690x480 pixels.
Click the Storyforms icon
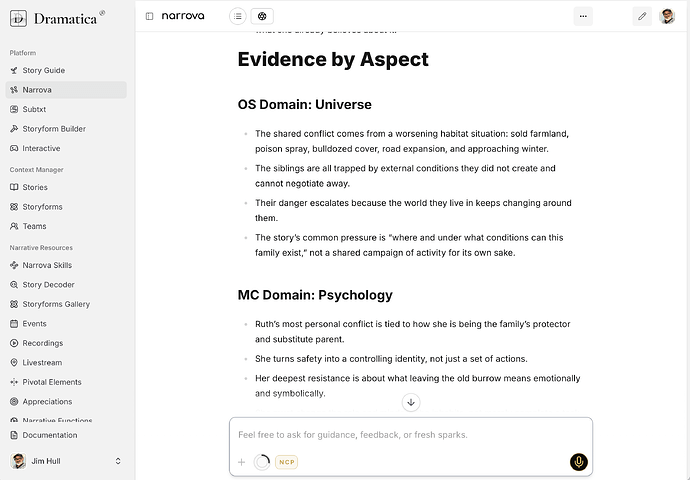[x=14, y=207]
